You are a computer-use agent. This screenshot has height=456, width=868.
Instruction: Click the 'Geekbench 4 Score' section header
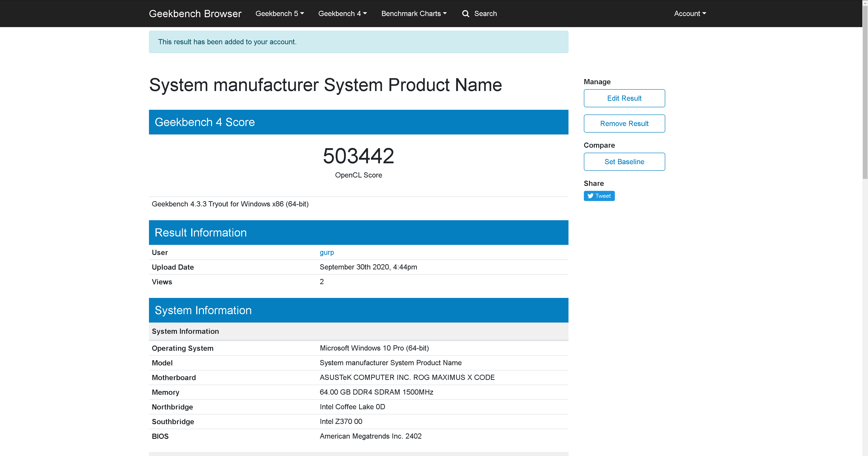point(359,122)
